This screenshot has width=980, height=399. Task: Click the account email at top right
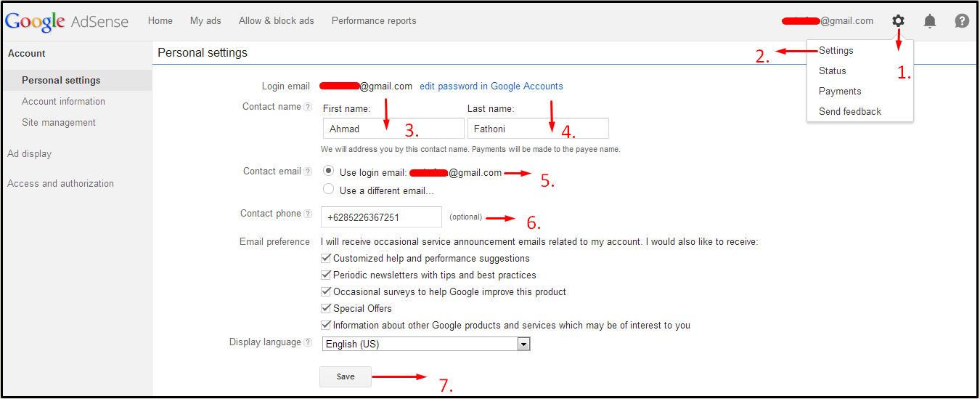point(828,21)
